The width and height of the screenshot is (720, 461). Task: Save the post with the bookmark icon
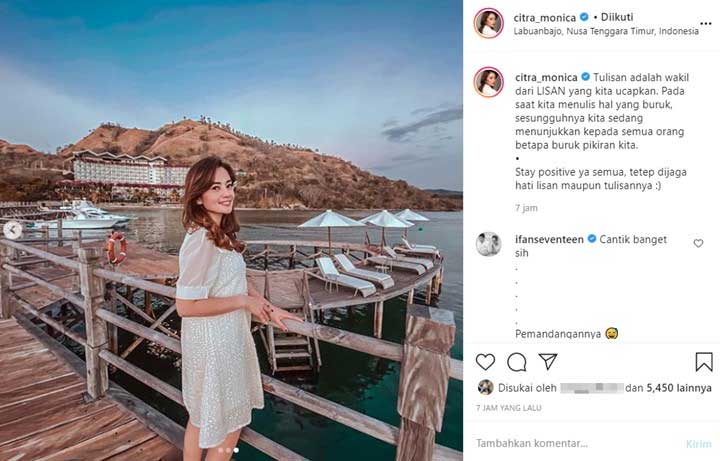[704, 362]
